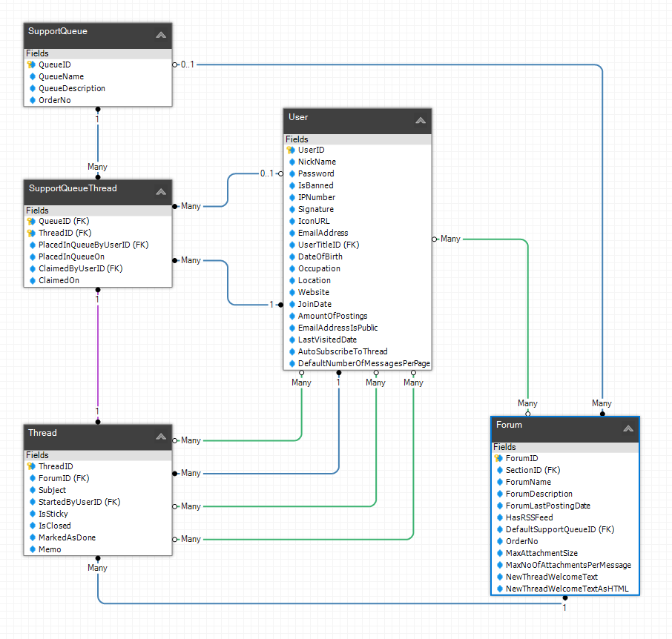Select the Memo field in Thread

coord(98,549)
